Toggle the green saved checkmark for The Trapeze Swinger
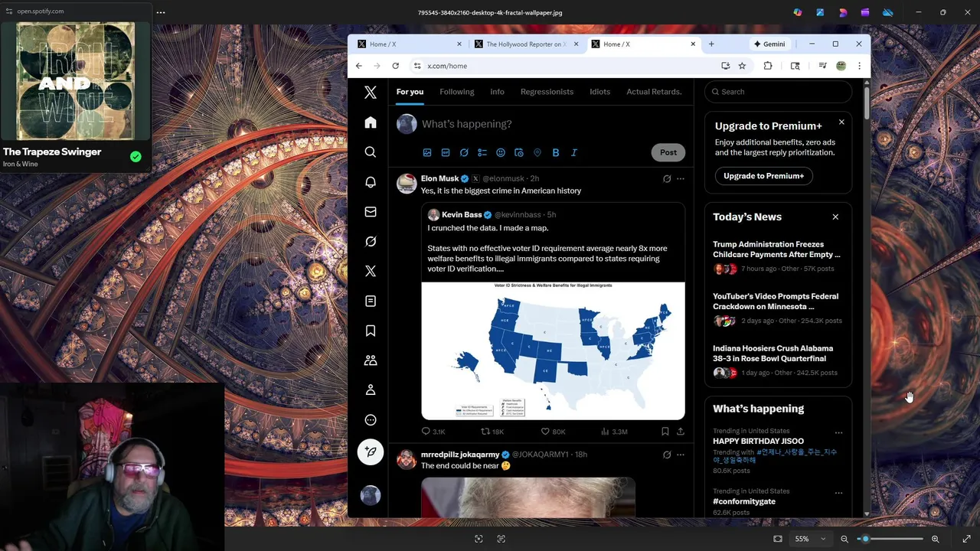Image resolution: width=980 pixels, height=551 pixels. pyautogui.click(x=136, y=157)
